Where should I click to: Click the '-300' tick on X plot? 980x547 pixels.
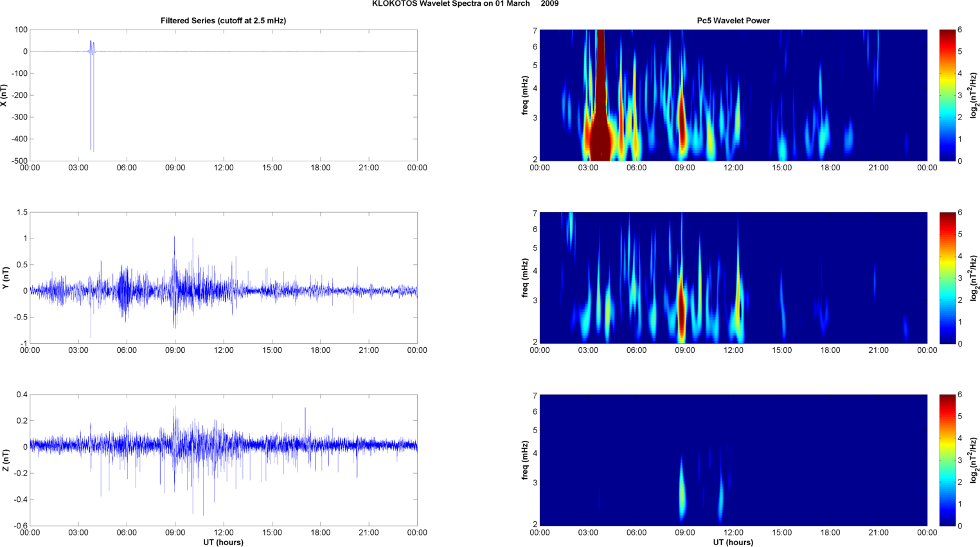click(19, 117)
